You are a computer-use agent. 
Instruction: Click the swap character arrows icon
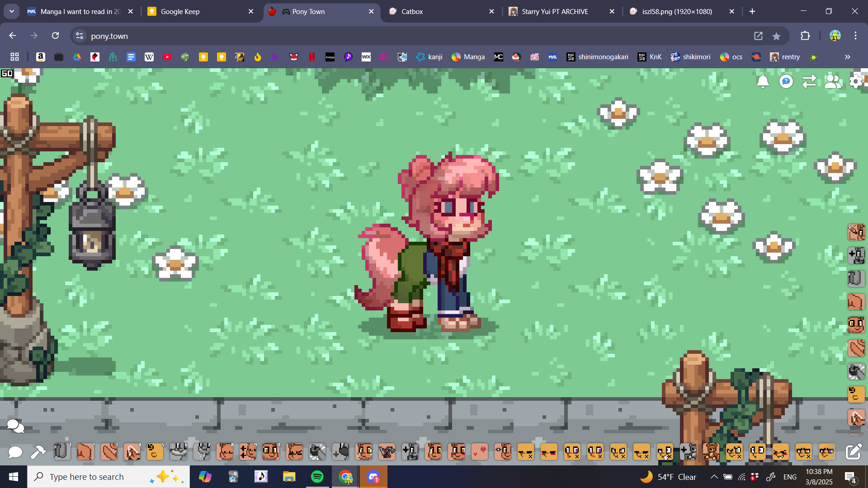809,81
